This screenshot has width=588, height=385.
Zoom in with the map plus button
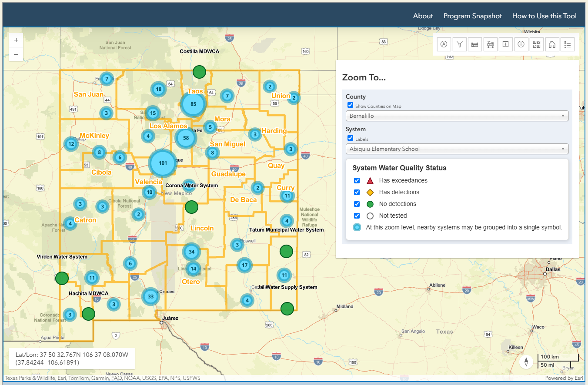16,40
